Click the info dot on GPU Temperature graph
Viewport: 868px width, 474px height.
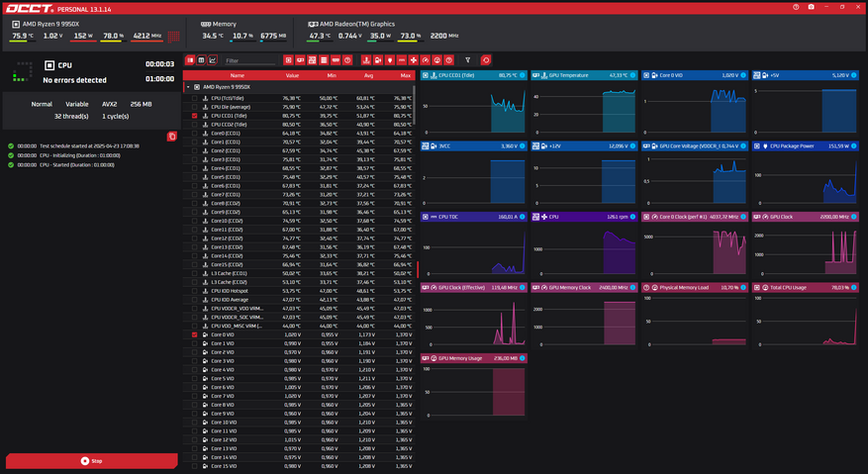pyautogui.click(x=632, y=75)
